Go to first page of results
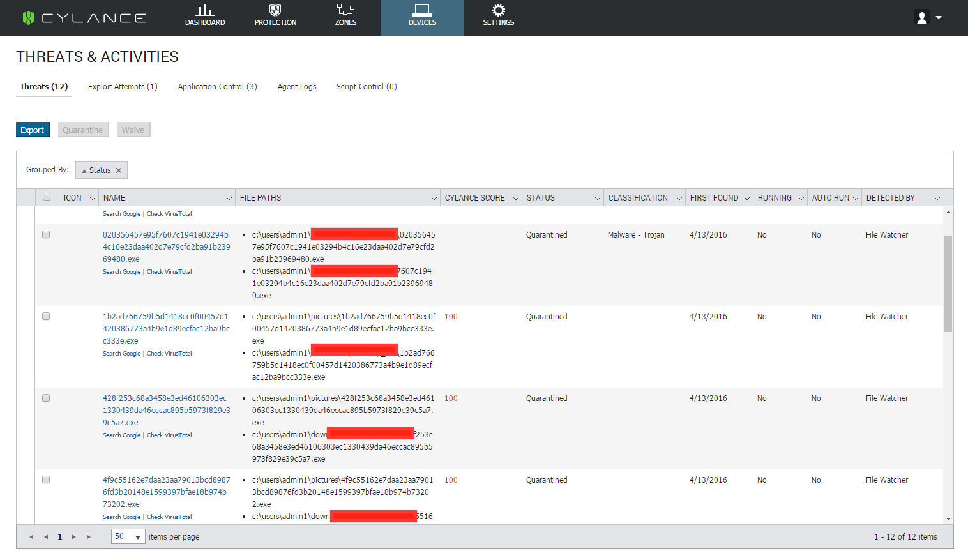Image resolution: width=968 pixels, height=560 pixels. [x=31, y=537]
